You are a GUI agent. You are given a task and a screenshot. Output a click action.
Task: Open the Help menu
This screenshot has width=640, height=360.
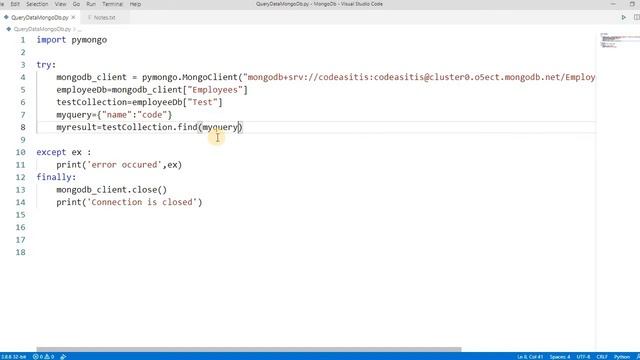[x=135, y=4]
